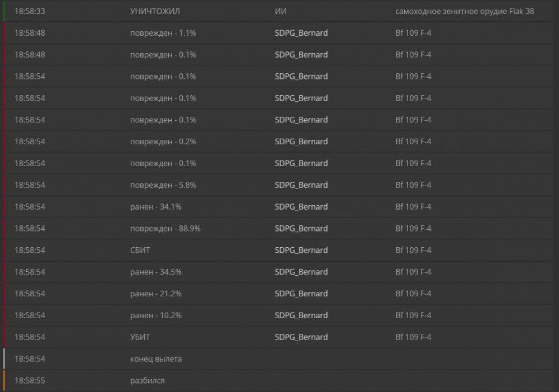The height and width of the screenshot is (392, 559).
Task: Select the поврежден - 1.1% entry
Action: coord(163,33)
